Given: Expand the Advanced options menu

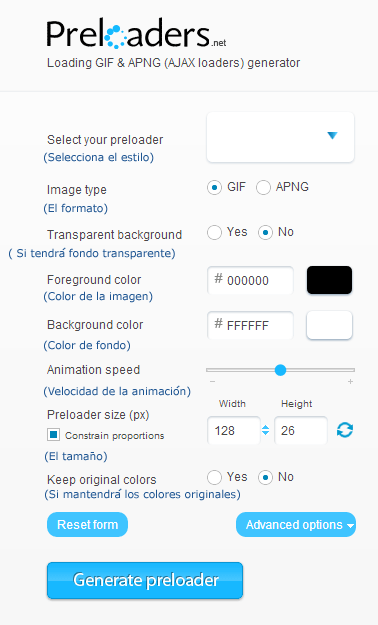Looking at the screenshot, I should (296, 525).
